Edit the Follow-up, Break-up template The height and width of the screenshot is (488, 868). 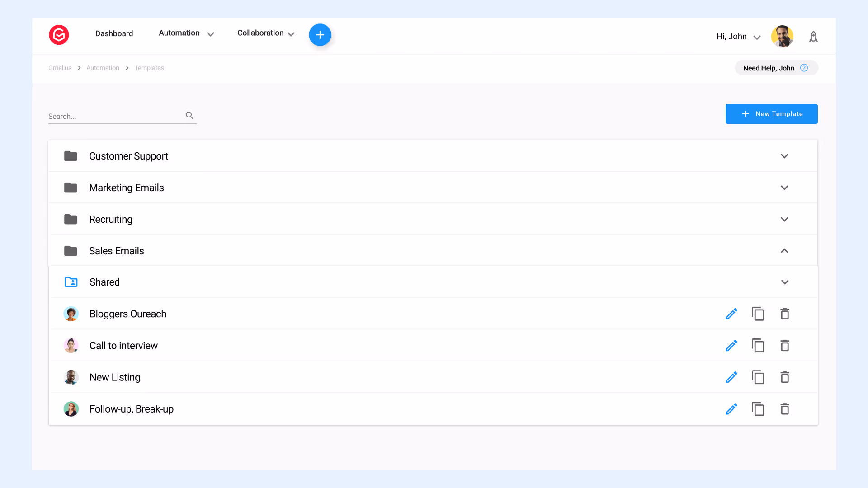pyautogui.click(x=731, y=409)
